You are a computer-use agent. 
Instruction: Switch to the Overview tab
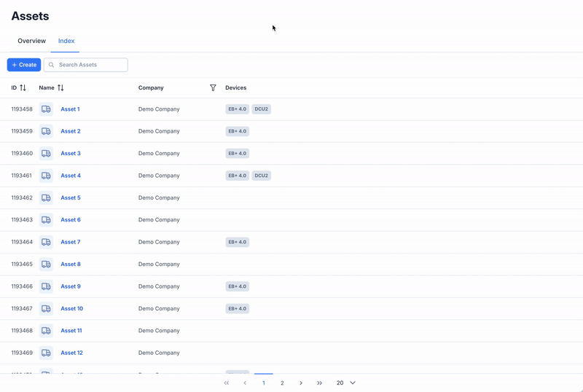[31, 41]
